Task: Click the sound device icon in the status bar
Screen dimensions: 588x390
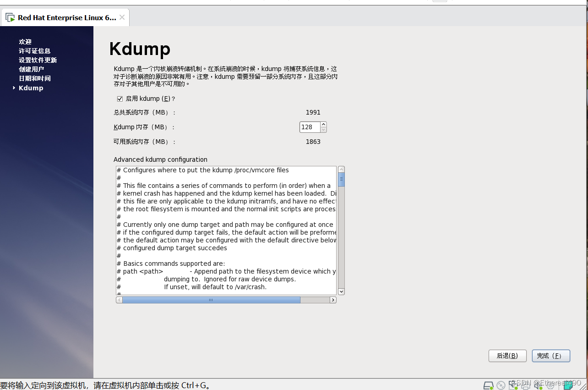Action: point(537,385)
